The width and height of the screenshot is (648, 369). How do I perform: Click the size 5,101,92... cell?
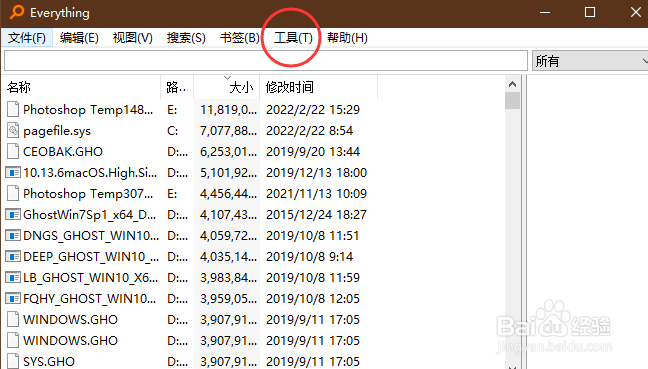coord(229,173)
